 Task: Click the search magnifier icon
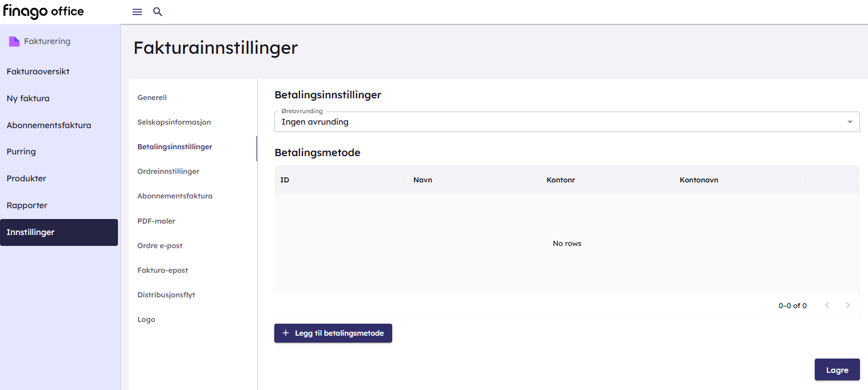[x=158, y=12]
